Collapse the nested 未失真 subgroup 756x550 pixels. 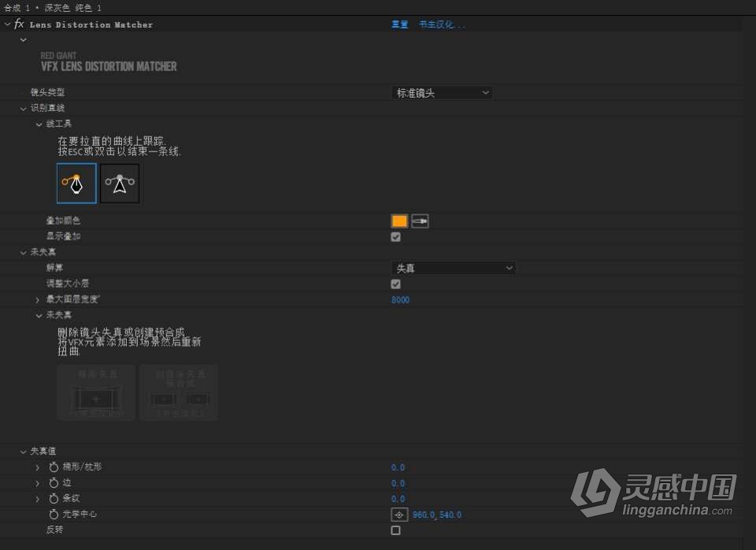[39, 315]
